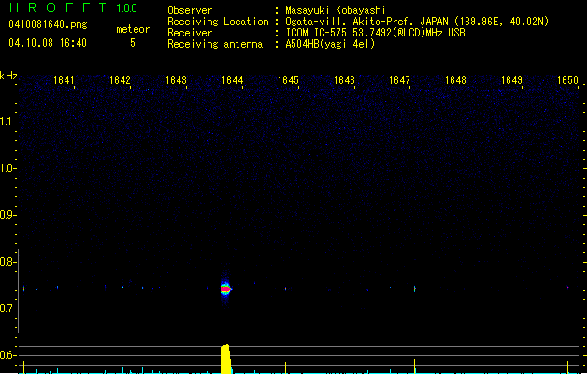This screenshot has width=588, height=374.
Task: Click the 0.7 kHz frequency axis label
Action: [x=7, y=309]
